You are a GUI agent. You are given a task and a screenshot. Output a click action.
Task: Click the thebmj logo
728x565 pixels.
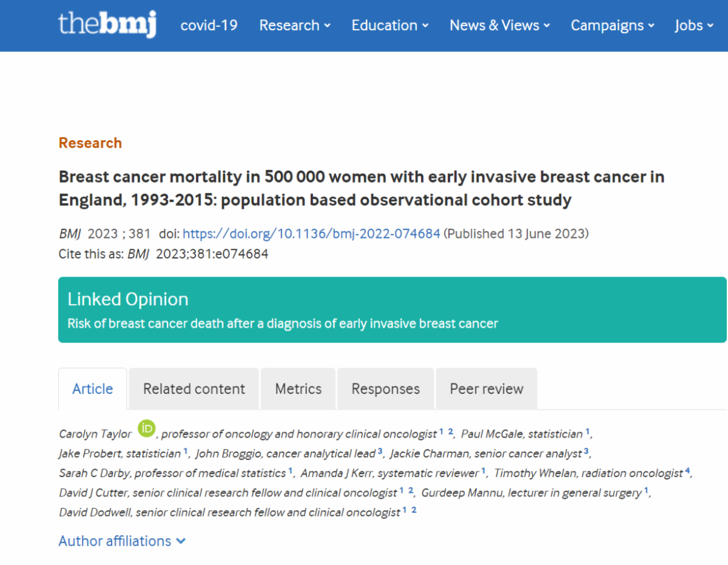tap(107, 25)
